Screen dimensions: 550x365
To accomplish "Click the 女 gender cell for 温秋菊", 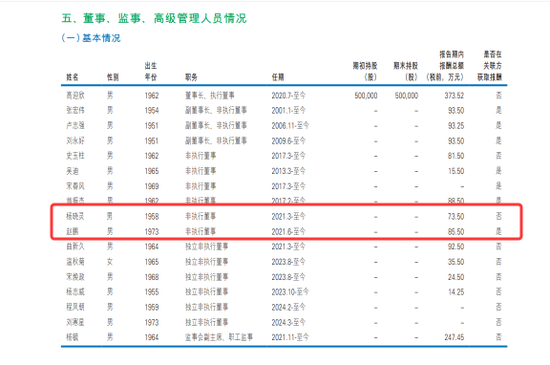I will point(110,262).
